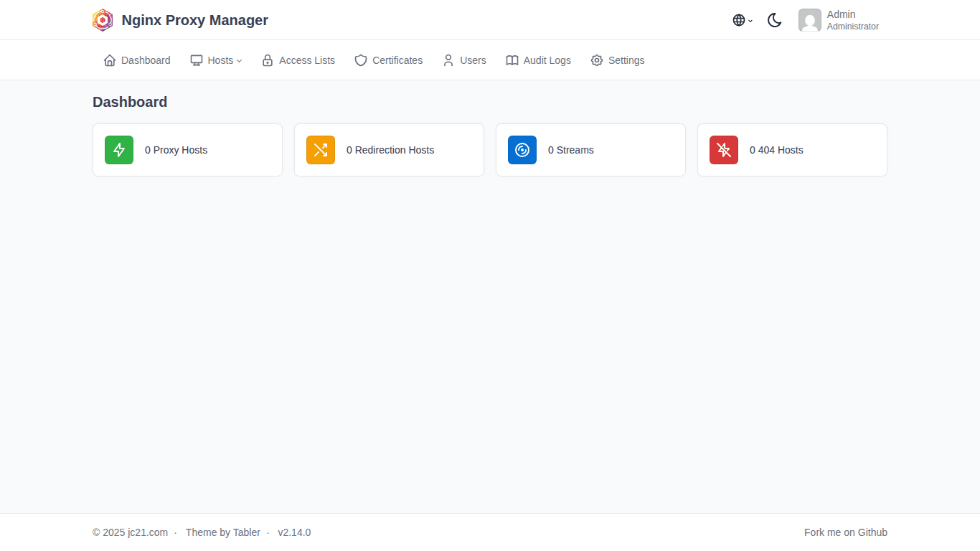Toggle dark mode with the moon icon

(x=775, y=20)
